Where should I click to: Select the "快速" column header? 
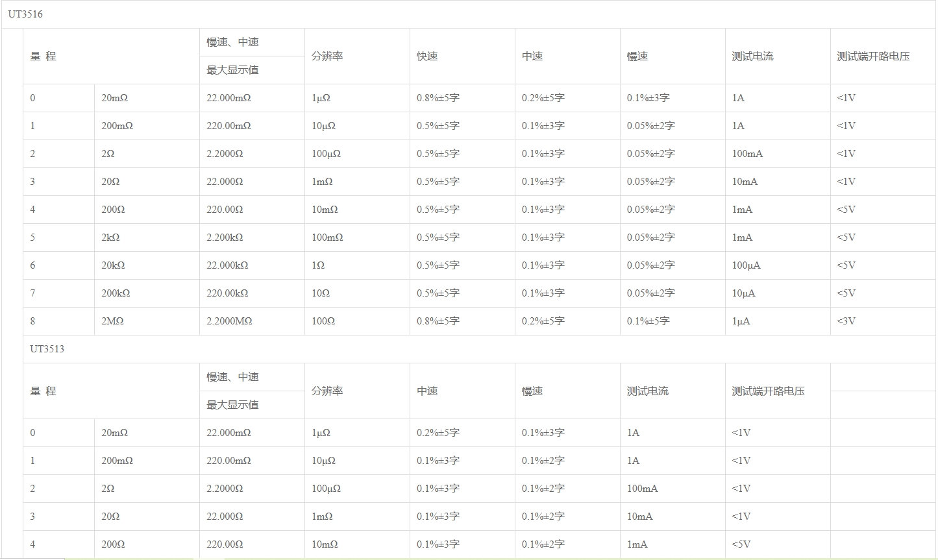tap(427, 56)
